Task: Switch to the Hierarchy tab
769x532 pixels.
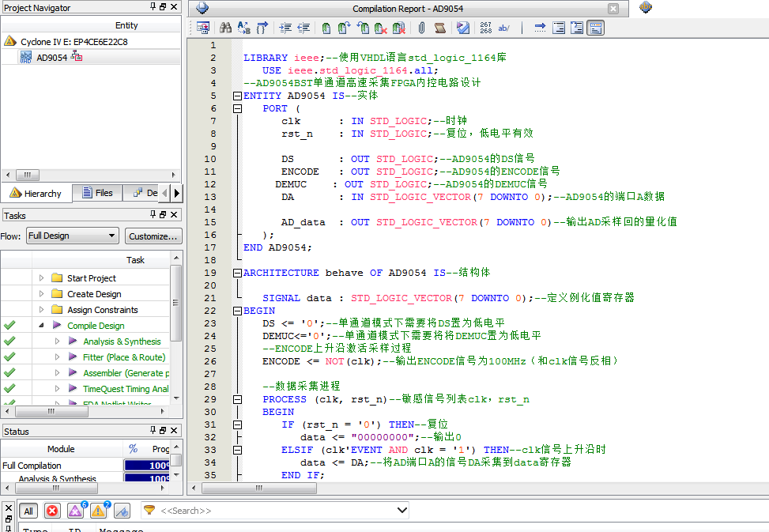Action: pos(36,193)
